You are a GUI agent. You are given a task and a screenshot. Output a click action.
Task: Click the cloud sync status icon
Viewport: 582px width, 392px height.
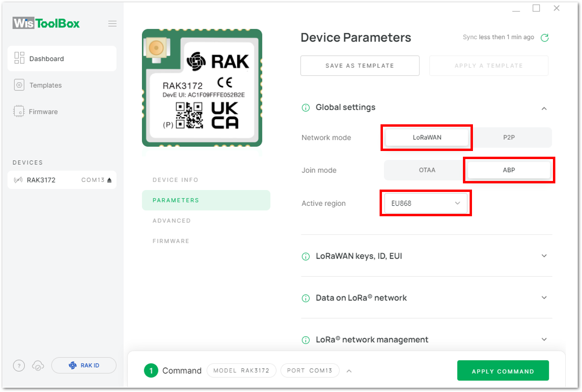38,366
